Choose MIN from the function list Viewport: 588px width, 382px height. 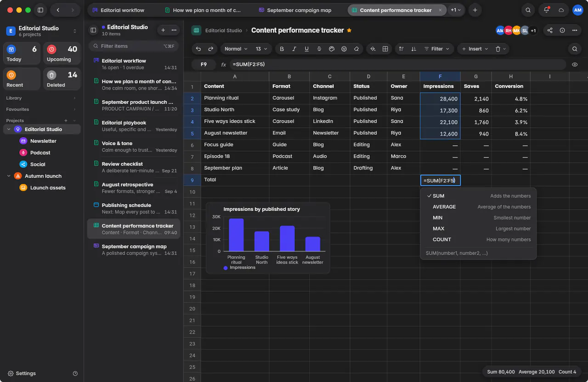(478, 218)
